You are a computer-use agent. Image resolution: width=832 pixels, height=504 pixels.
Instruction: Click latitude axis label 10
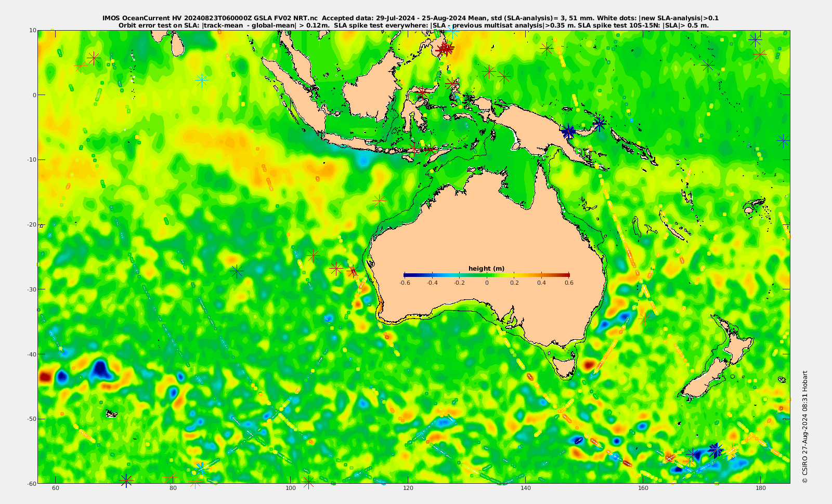point(33,30)
